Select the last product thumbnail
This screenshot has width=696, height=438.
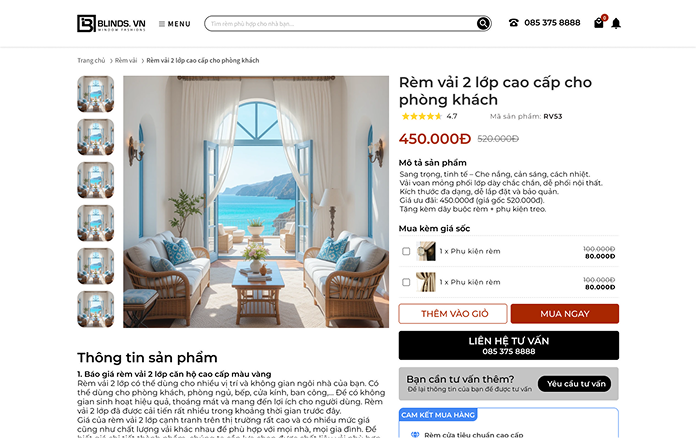pyautogui.click(x=95, y=309)
